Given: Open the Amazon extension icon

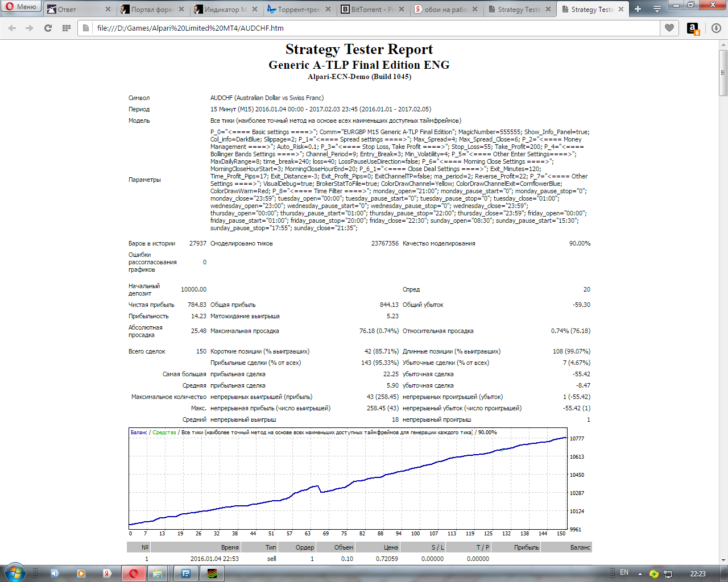Looking at the screenshot, I should (x=693, y=28).
